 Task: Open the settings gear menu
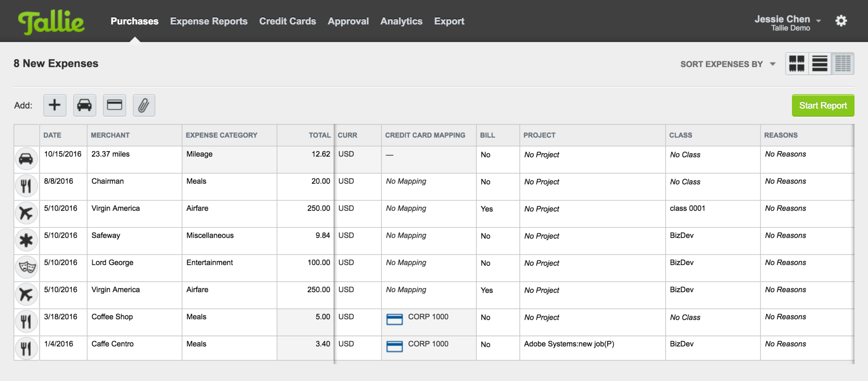(x=841, y=21)
